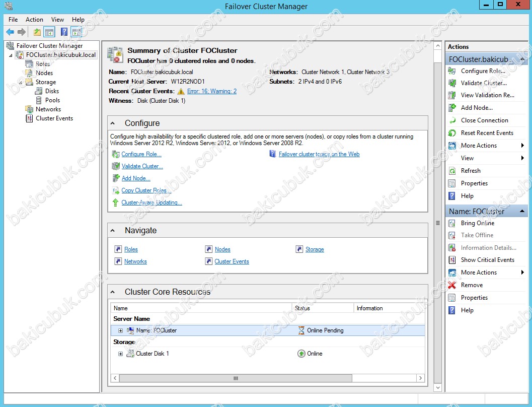Collapse the FOCluster.bakicubuk.local tree node
532x407 pixels.
(11, 55)
